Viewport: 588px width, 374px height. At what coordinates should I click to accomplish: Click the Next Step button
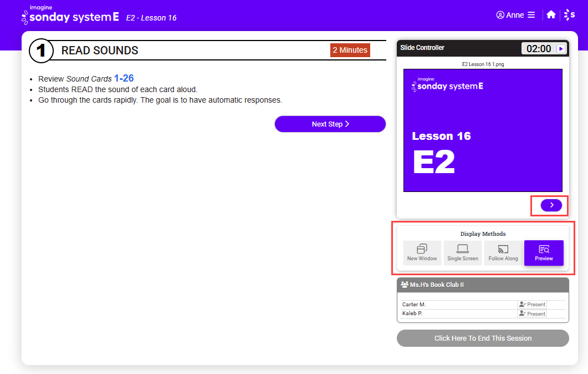(x=330, y=124)
